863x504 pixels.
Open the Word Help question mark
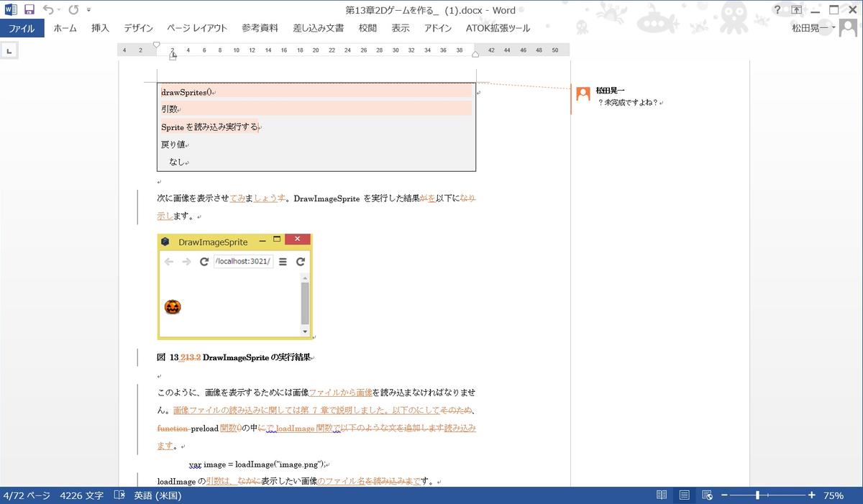[x=777, y=9]
